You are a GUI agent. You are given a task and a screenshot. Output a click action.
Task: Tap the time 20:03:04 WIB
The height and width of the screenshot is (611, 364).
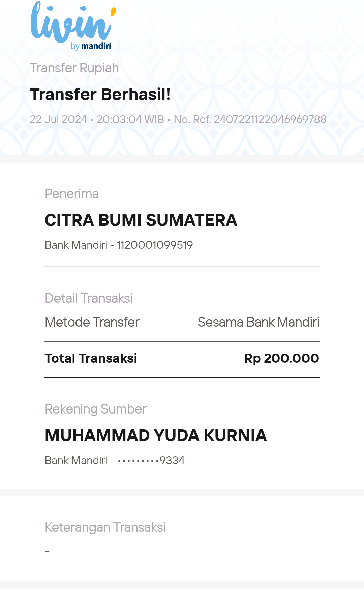[130, 119]
